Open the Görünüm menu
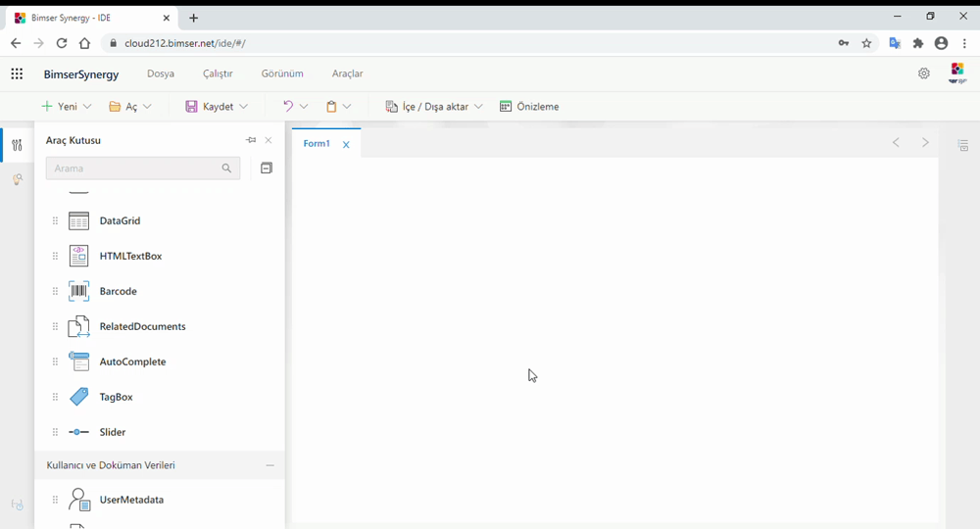 pos(282,73)
